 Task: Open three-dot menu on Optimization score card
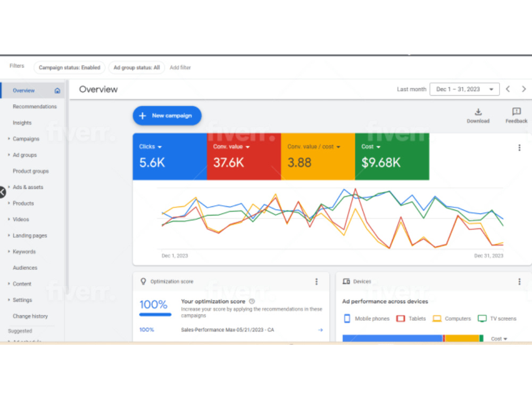coord(317,281)
